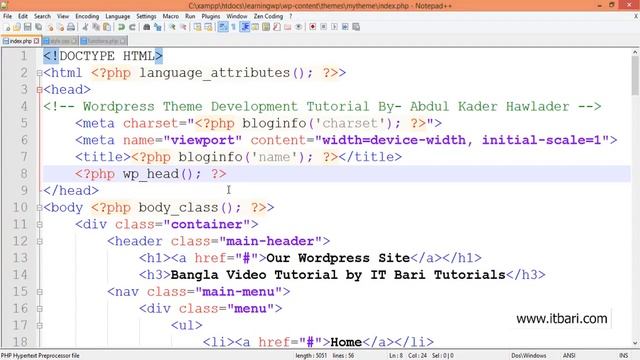640x360 pixels.
Task: Undo the last edit with the Undo icon
Action: pos(121,27)
